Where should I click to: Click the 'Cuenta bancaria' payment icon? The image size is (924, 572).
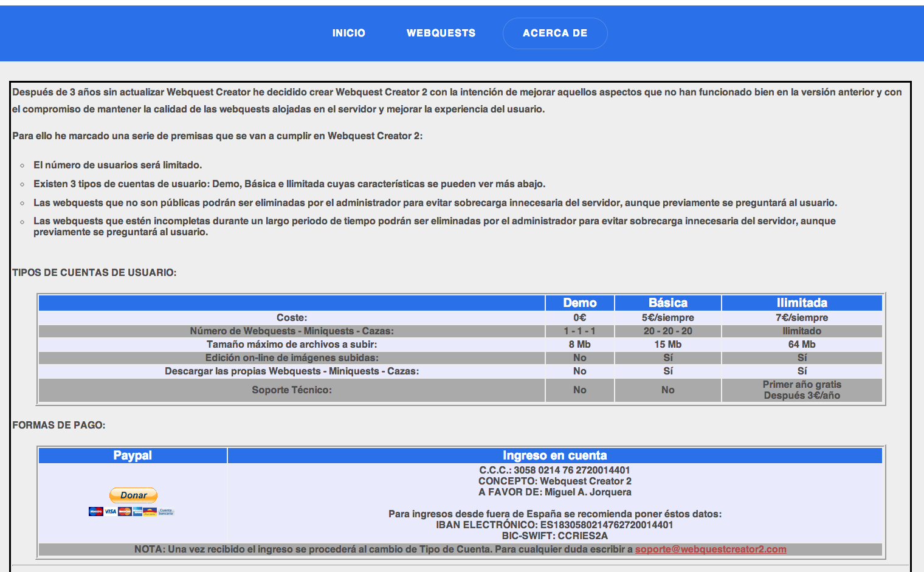click(166, 512)
